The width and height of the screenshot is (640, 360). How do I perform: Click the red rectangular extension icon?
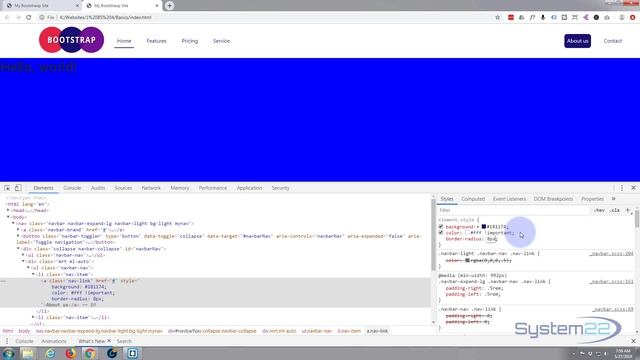(x=511, y=18)
